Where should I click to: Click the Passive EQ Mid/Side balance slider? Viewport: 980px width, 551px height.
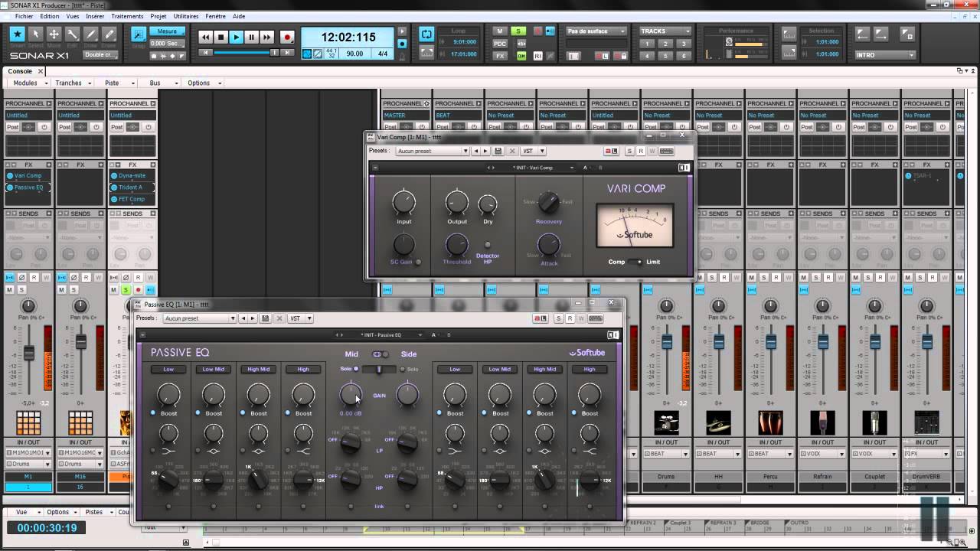[379, 369]
